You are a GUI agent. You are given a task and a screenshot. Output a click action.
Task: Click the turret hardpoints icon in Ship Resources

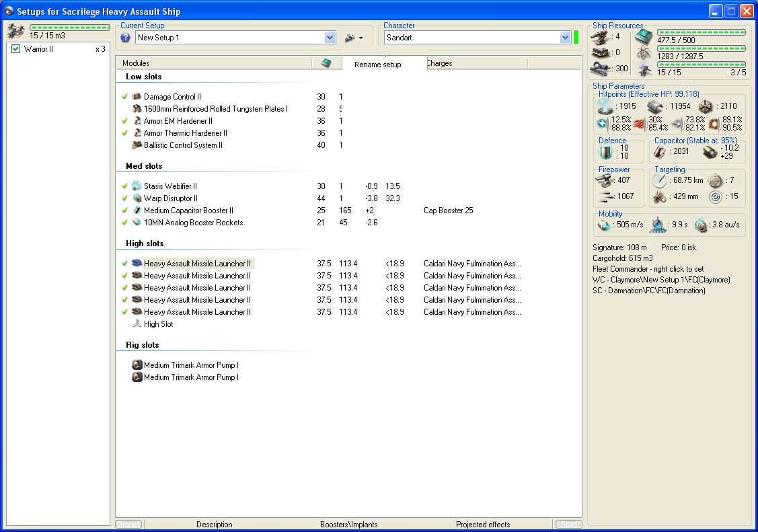[601, 37]
